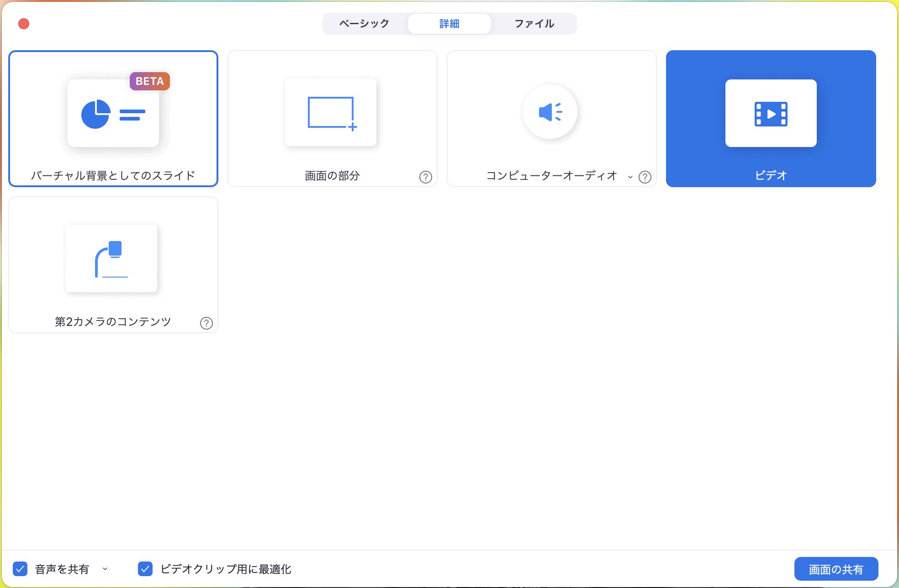
Task: Uncheck ビデオクリップ用に最適化 checkbox
Action: click(145, 569)
